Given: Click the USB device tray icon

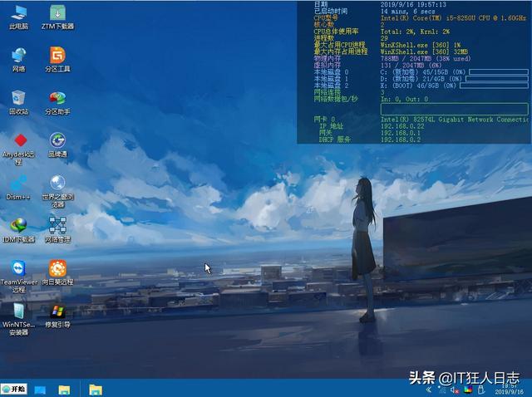Looking at the screenshot, I should [480, 390].
